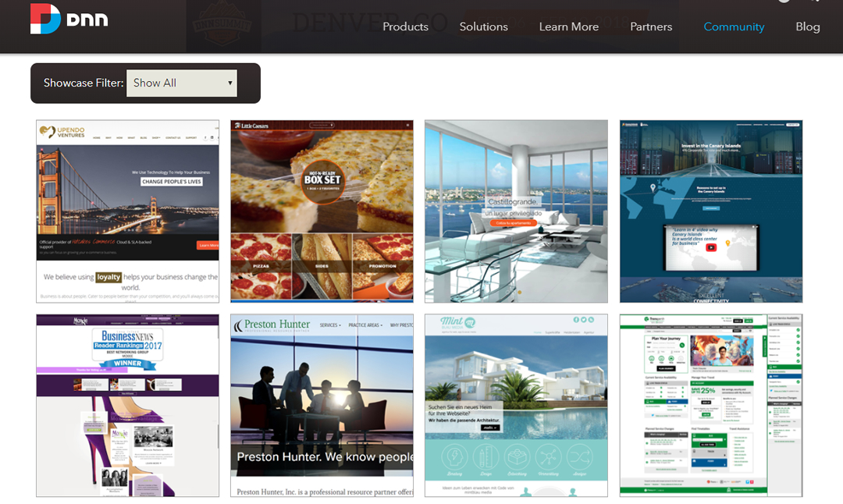Select Partners in the top navigation
Viewport: 843px width, 504px height.
(x=651, y=27)
